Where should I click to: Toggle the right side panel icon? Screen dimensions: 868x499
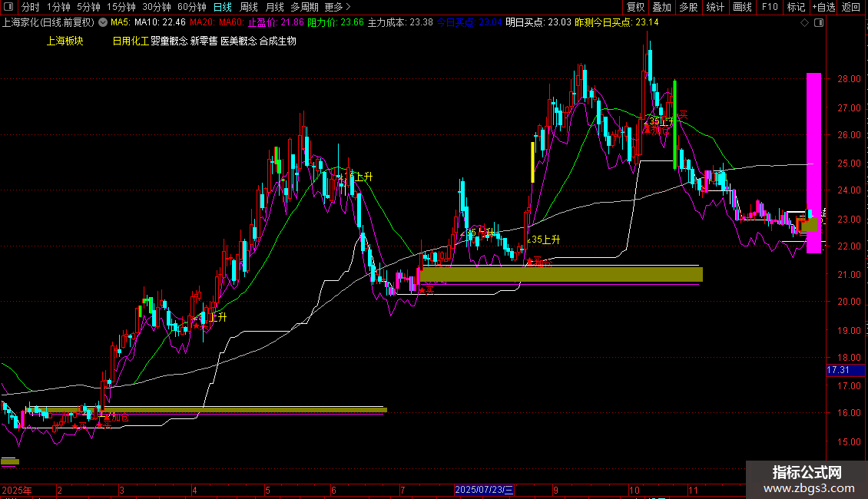click(820, 23)
